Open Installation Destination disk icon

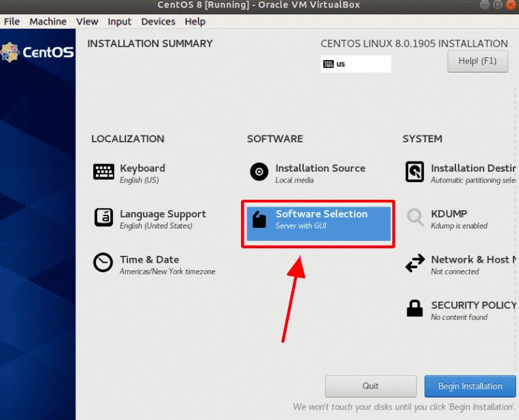tap(414, 172)
